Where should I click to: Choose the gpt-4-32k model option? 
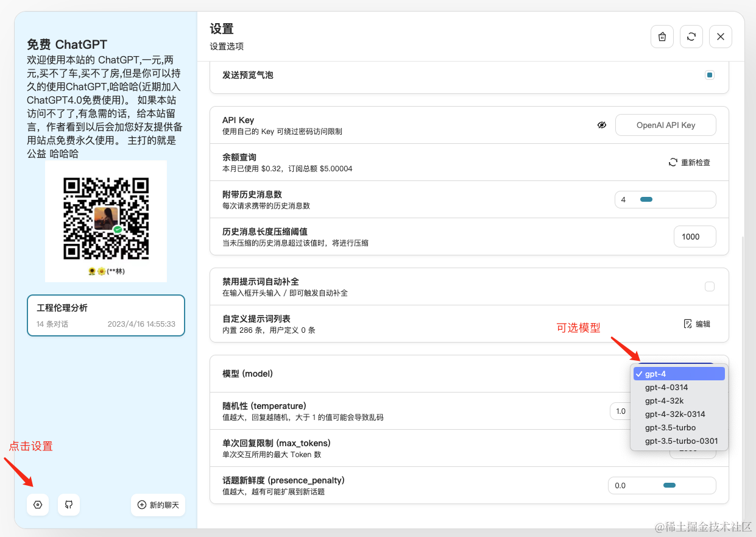(679, 400)
